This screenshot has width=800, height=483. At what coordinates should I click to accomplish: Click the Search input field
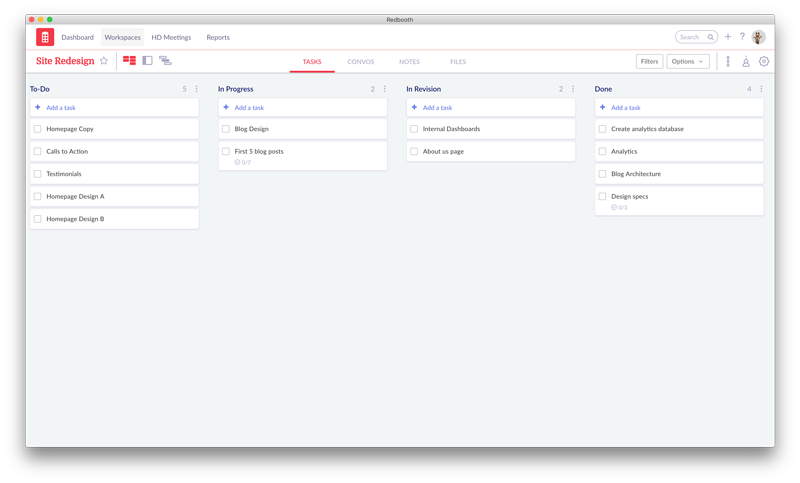pyautogui.click(x=691, y=37)
